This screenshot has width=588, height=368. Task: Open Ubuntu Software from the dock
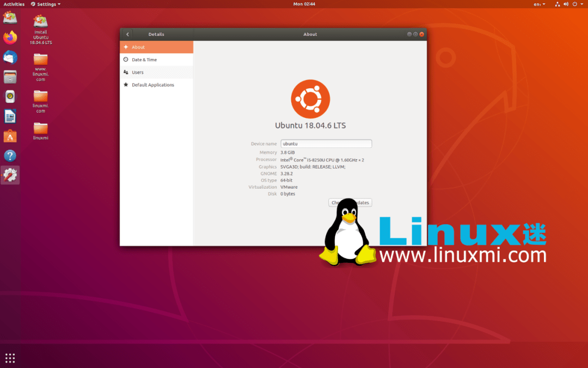(x=10, y=136)
